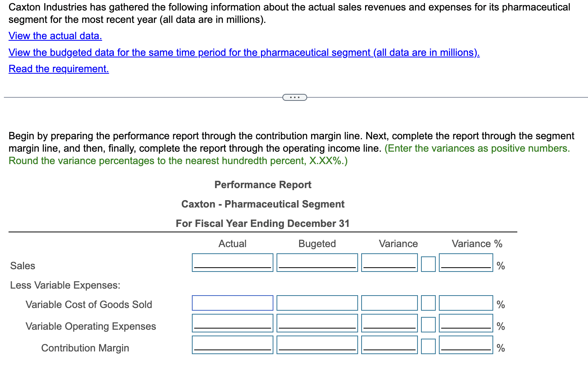Click Contribution Margin Variance field
This screenshot has height=391, width=588.
(390, 345)
